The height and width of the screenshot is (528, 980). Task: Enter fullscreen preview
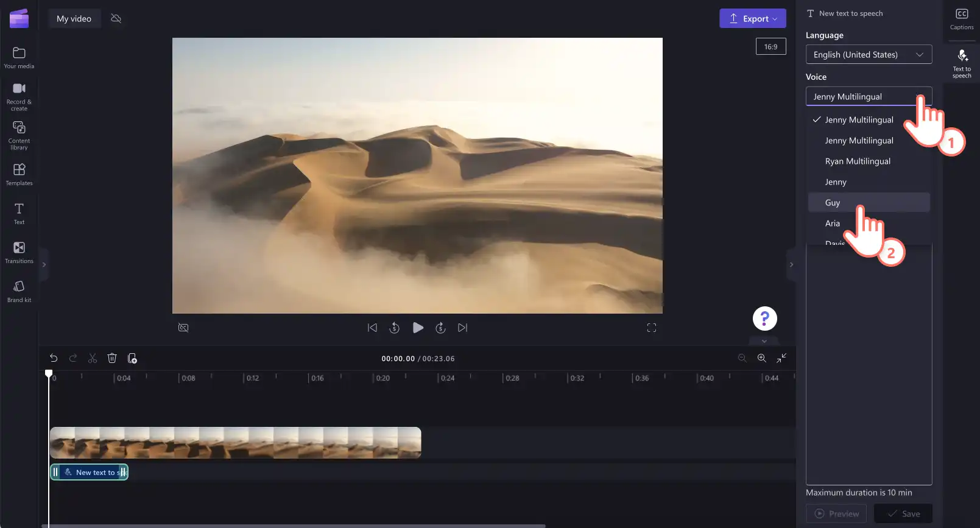[x=652, y=328]
